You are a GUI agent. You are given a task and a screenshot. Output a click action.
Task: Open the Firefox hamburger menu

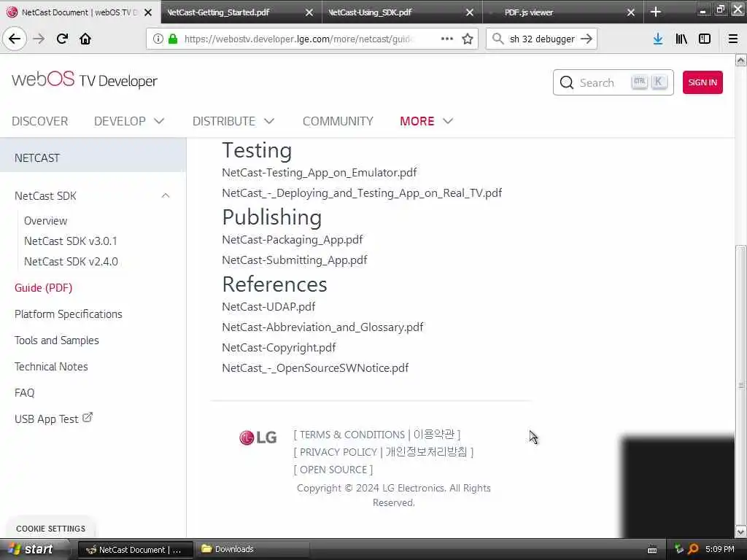click(x=733, y=39)
